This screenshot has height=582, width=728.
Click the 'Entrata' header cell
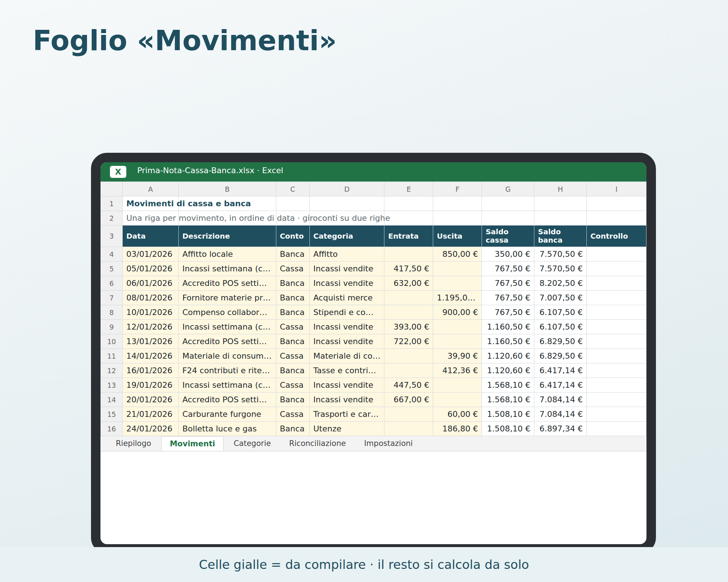click(x=408, y=236)
